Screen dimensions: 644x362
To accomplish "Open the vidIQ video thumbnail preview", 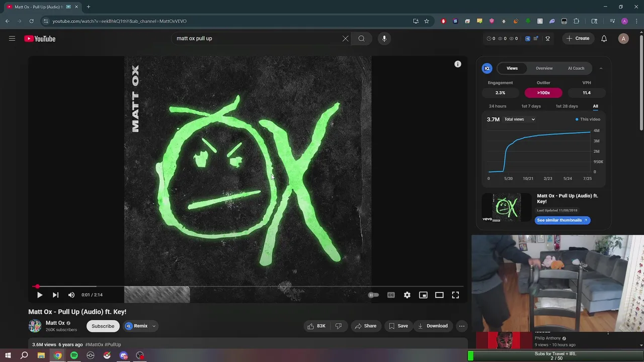I will pos(507,208).
